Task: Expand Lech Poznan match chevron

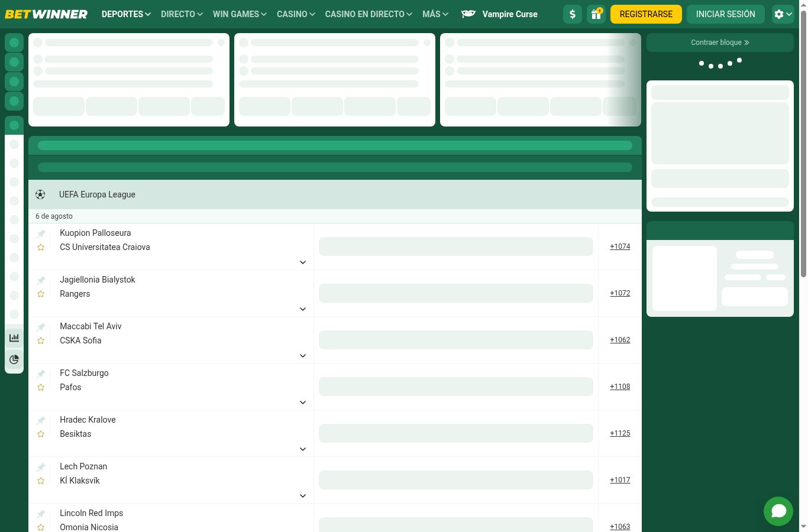Action: tap(303, 496)
